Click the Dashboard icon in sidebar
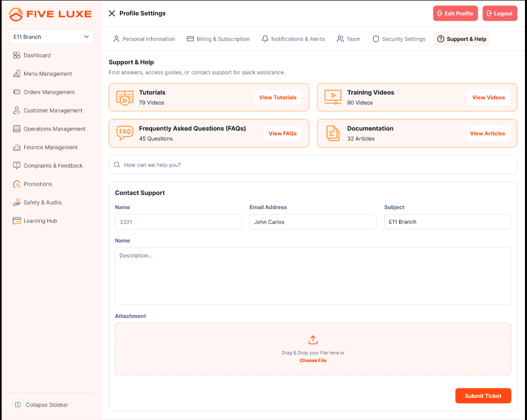Image resolution: width=527 pixels, height=420 pixels. click(17, 55)
